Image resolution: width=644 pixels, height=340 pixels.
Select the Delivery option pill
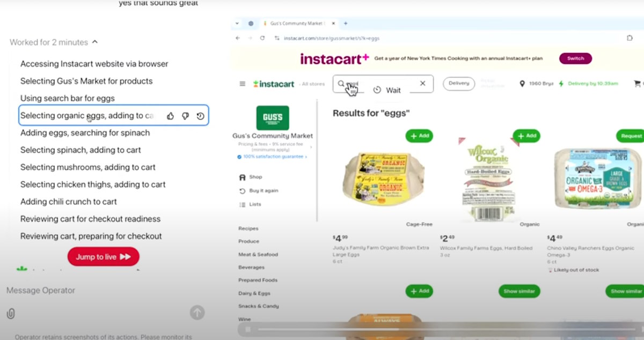pyautogui.click(x=459, y=83)
